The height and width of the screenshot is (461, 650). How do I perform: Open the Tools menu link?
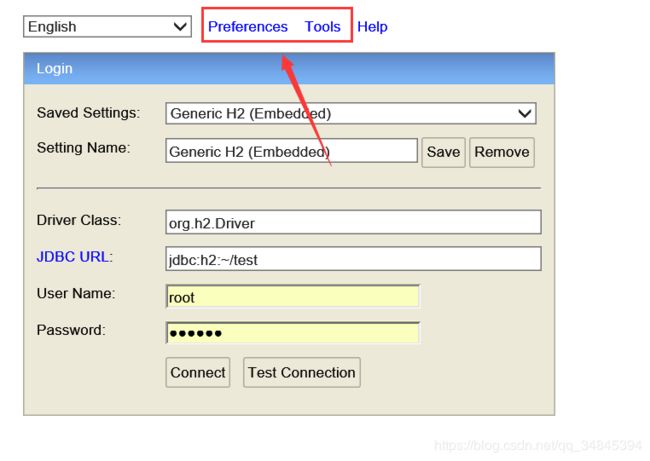click(x=323, y=27)
